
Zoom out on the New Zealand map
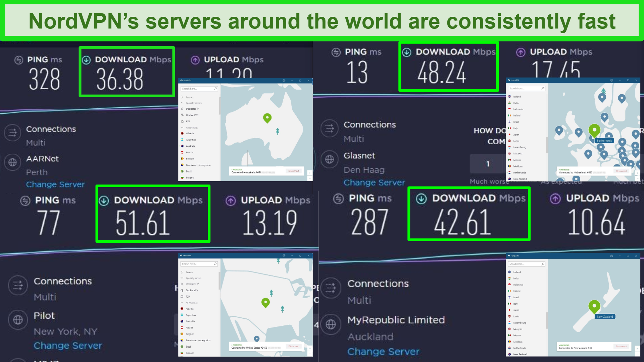click(637, 354)
